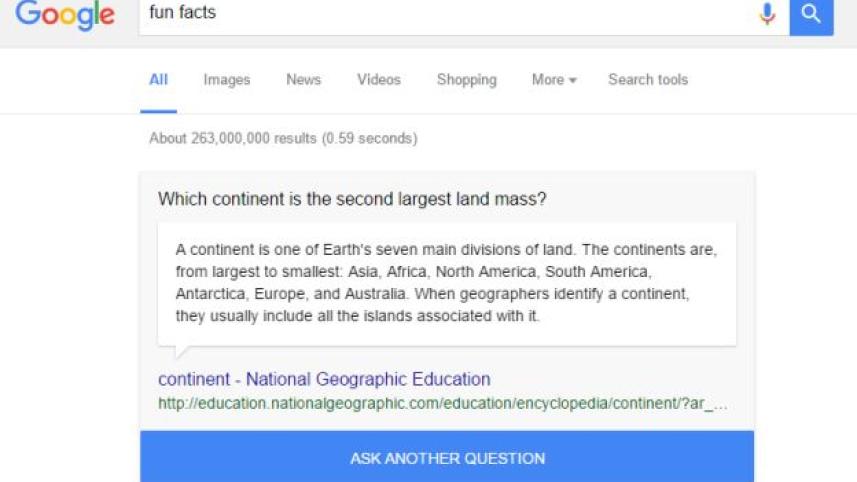Click the green nationalgeographic.com URL

442,404
